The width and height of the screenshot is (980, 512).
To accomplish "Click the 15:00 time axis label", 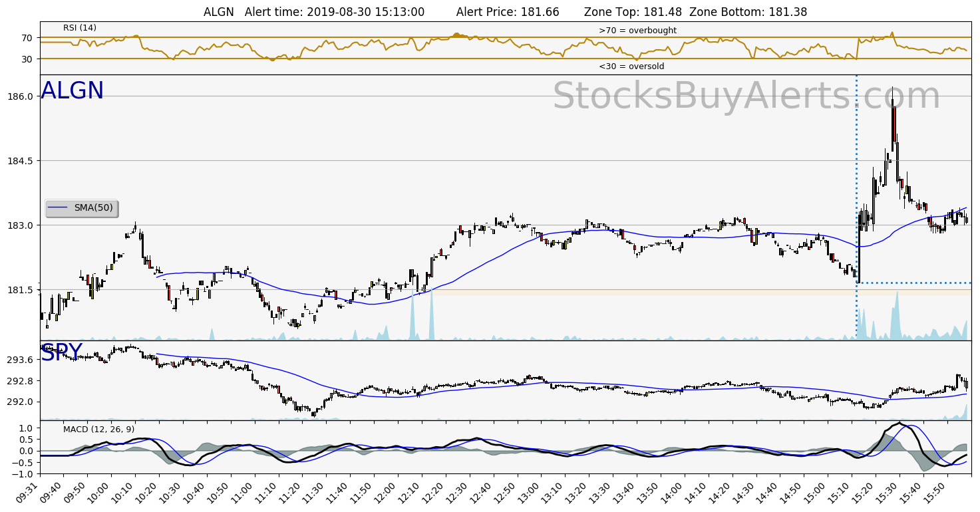I will coord(817,491).
